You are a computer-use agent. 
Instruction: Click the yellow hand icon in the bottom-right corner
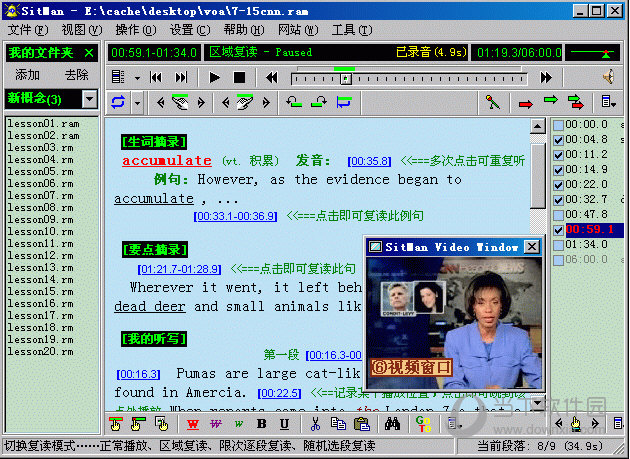click(576, 423)
